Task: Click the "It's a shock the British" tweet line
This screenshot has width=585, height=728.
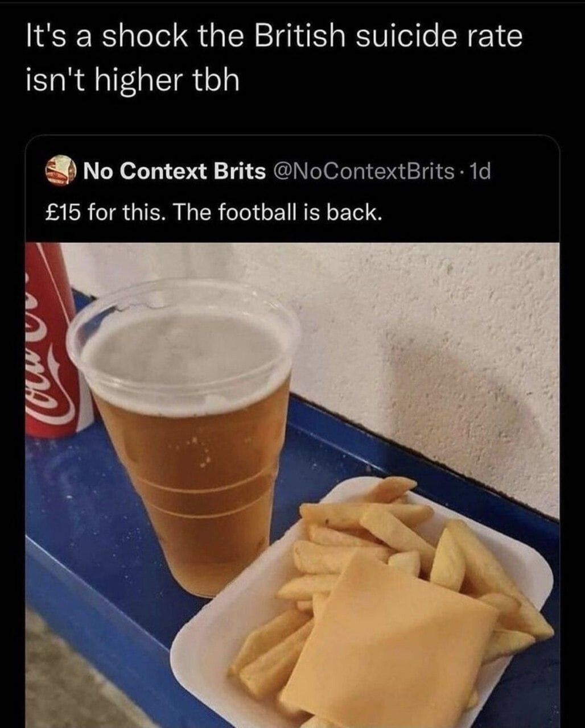Action: click(274, 36)
